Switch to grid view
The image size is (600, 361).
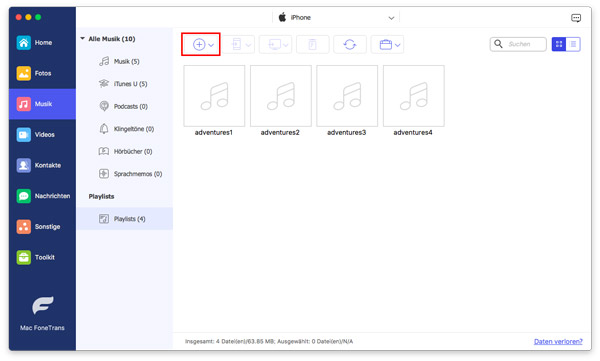pos(559,44)
